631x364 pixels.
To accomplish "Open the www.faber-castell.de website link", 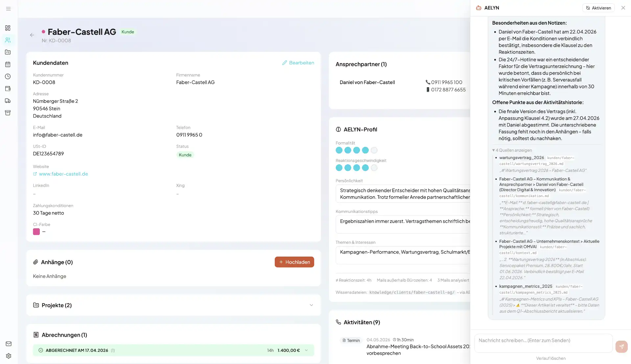I will tap(63, 174).
